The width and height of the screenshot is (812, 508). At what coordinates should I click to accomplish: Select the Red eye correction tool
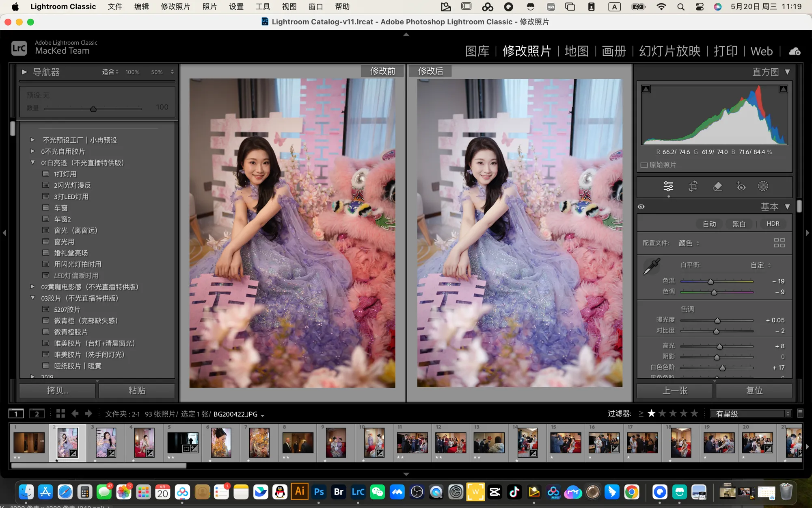point(741,187)
